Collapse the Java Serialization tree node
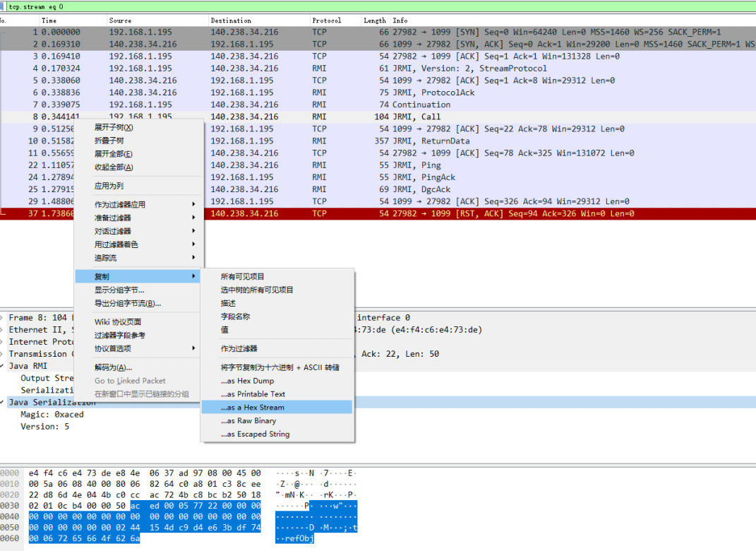This screenshot has width=756, height=551. (2, 403)
